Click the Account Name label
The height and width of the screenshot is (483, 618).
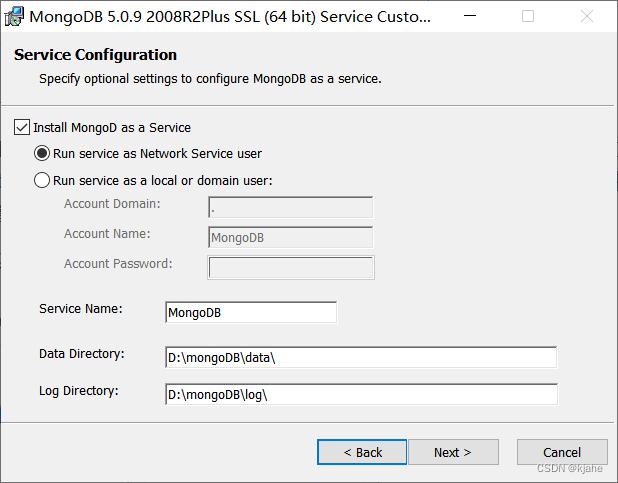(x=107, y=233)
